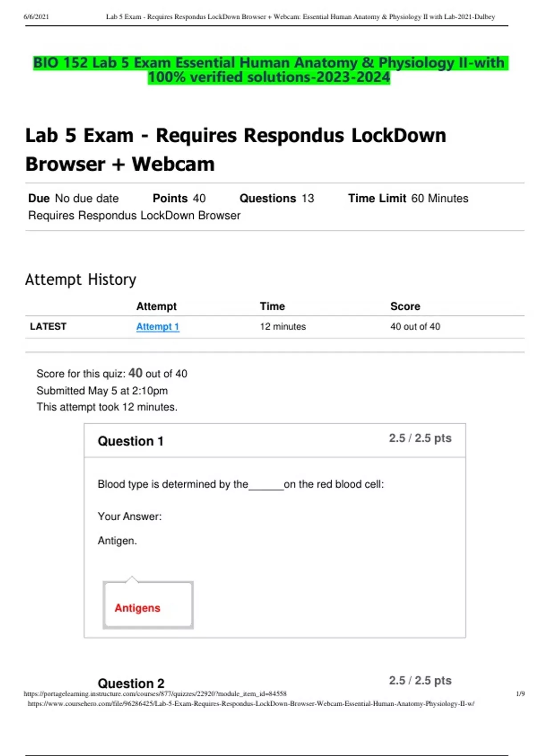This screenshot has width=534, height=756.
Task: Click the portagelearning.instructure.com footer URL
Action: [155, 694]
